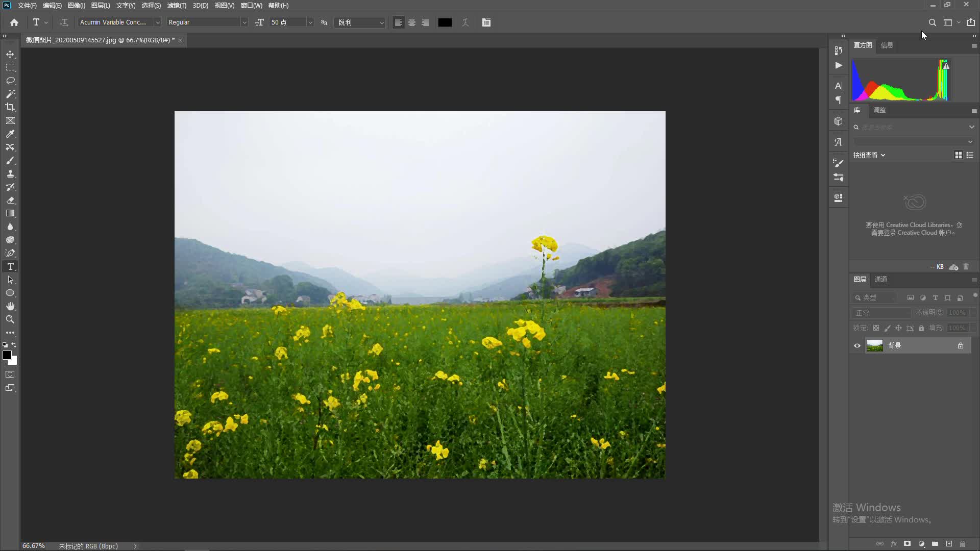Select the Move tool
This screenshot has height=551, width=980.
tap(10, 54)
